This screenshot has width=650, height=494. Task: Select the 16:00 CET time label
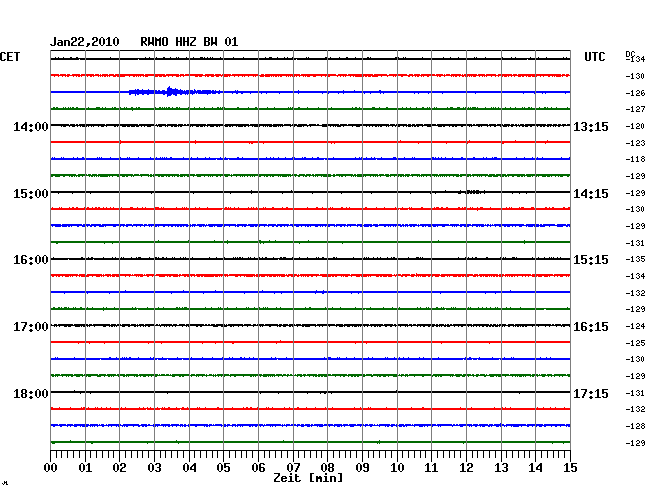point(31,260)
